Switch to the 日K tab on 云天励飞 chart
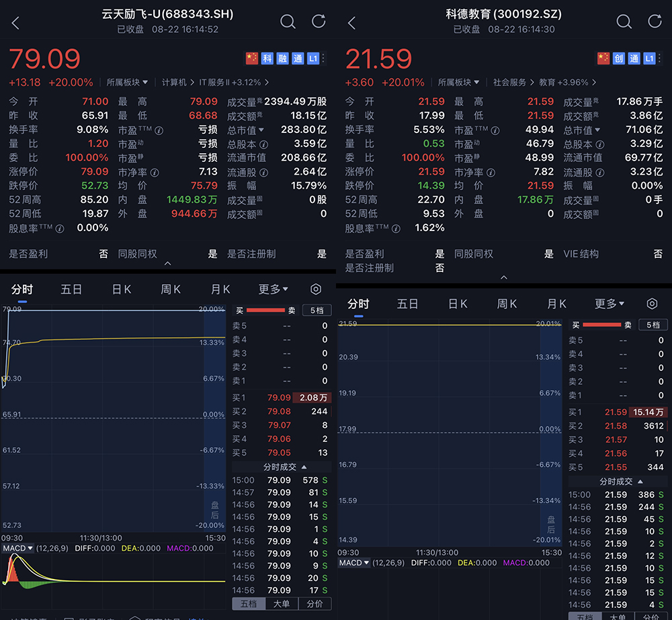 121,289
